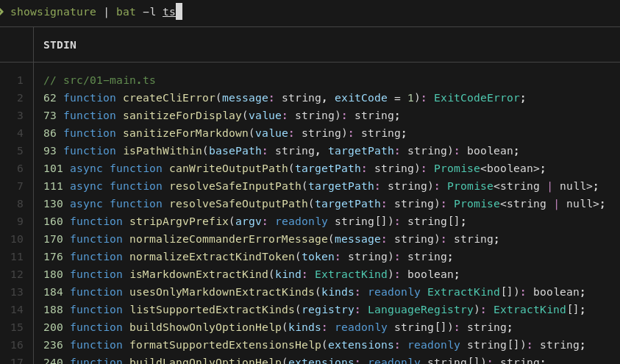Click the 'Promise' type on line 101
The width and height of the screenshot is (620, 364).
click(457, 168)
